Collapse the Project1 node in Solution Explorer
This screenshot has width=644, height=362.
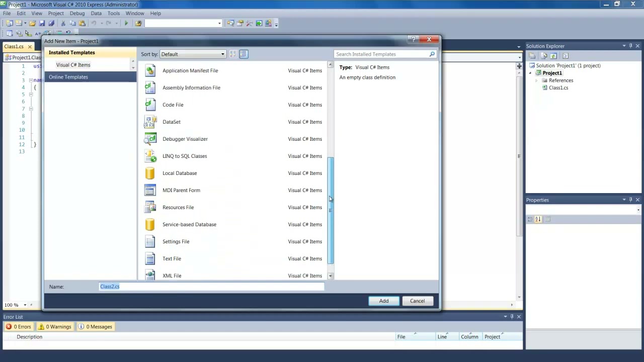coord(530,73)
